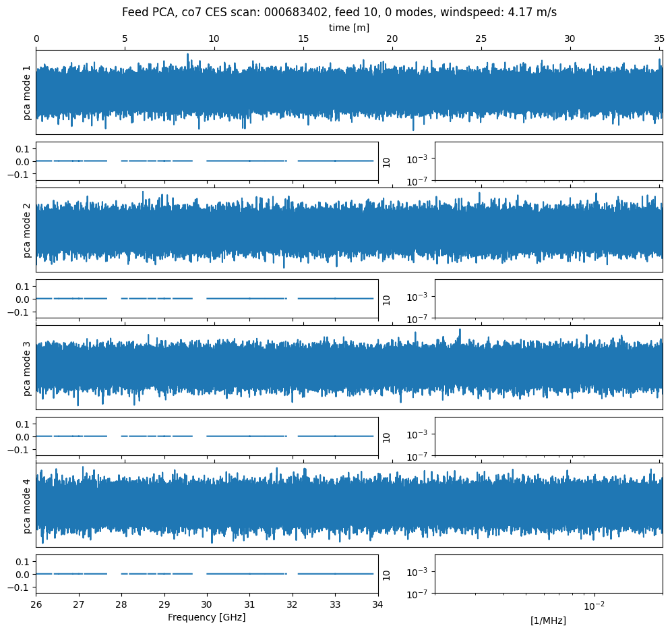Click the 'pca mode 3' y-axis label

pos(28,368)
